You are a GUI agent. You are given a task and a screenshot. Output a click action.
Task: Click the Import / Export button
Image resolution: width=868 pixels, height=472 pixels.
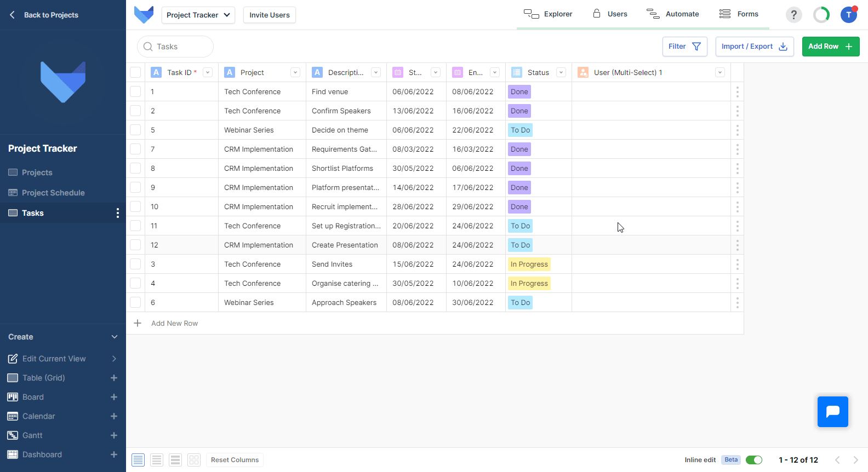[x=755, y=47]
